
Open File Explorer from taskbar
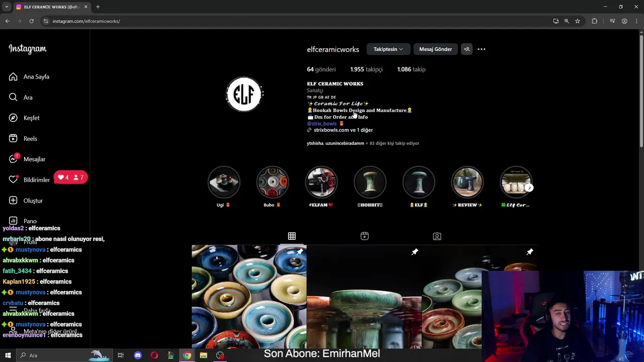[x=203, y=355]
